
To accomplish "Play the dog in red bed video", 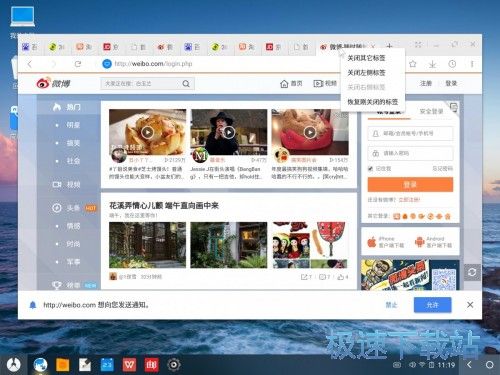I will (x=310, y=132).
